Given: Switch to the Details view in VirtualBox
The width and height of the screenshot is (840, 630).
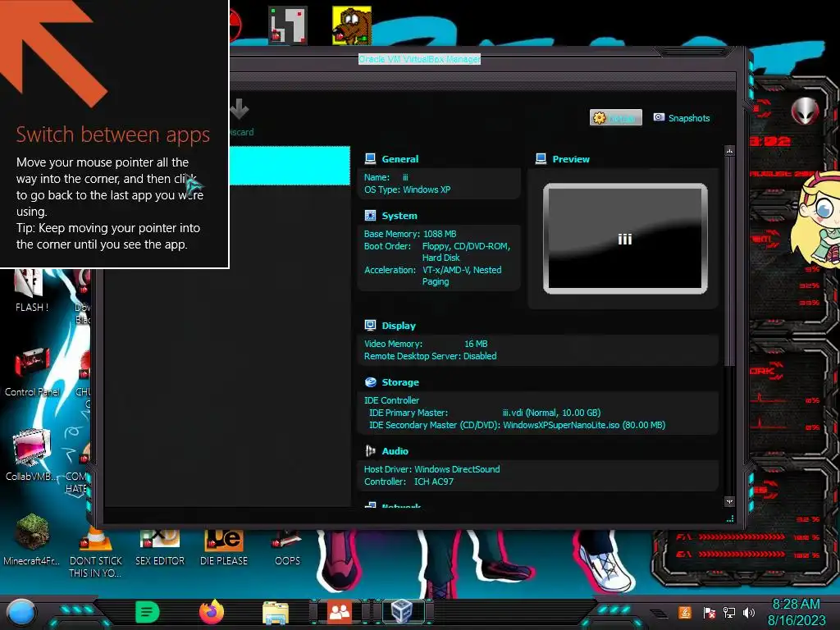Looking at the screenshot, I should tap(615, 118).
